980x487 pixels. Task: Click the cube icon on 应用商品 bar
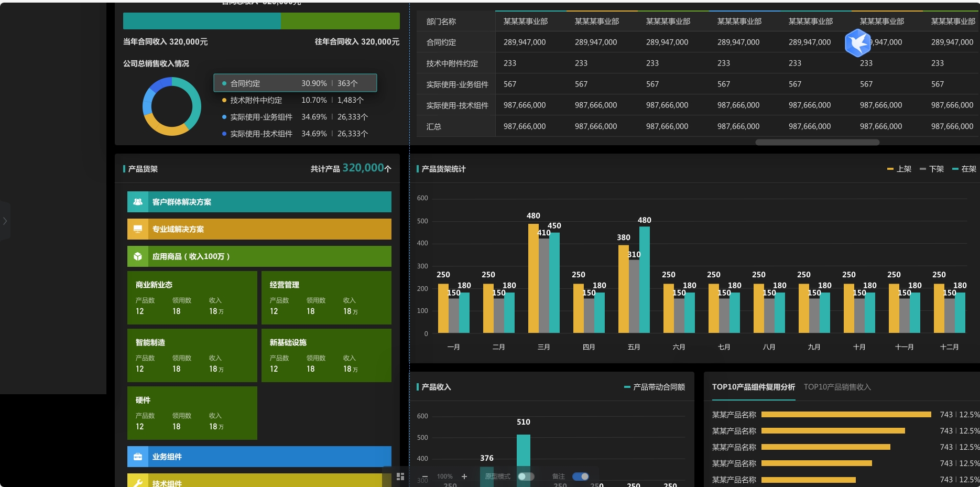(138, 256)
